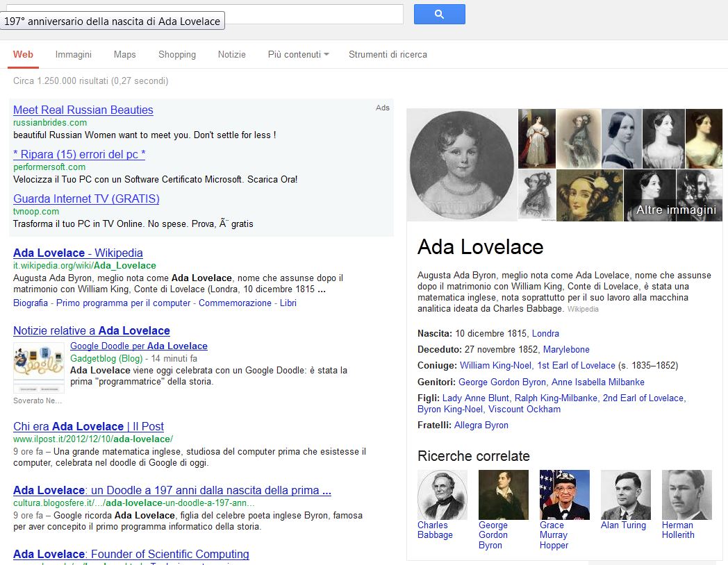Click the Google Doodle news thumbnail

[x=39, y=368]
